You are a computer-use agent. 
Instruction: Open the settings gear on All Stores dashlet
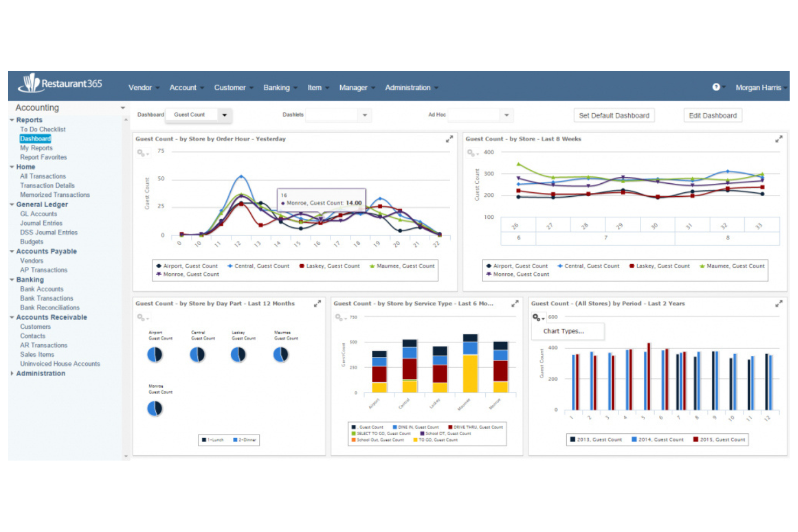coord(536,318)
